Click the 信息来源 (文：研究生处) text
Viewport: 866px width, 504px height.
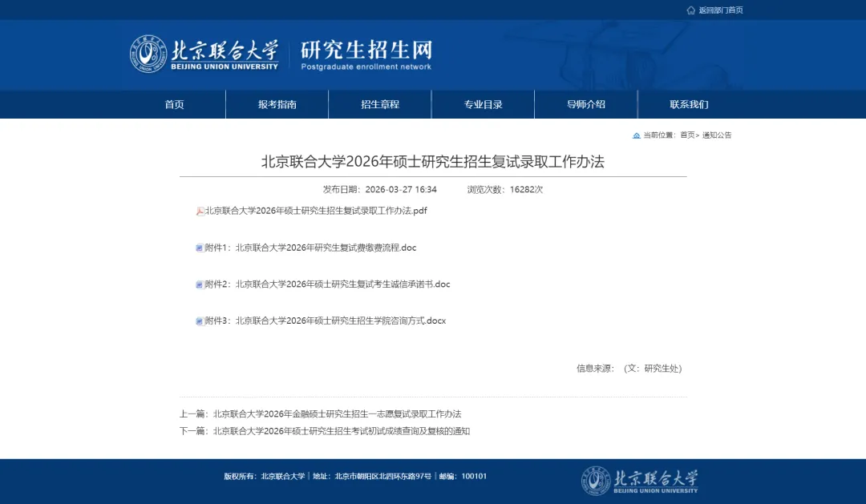(x=629, y=369)
